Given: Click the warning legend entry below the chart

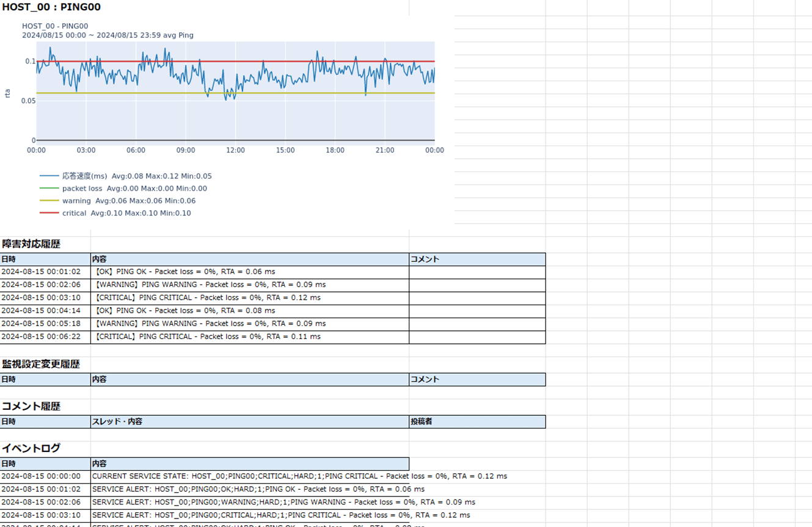Looking at the screenshot, I should (118, 201).
